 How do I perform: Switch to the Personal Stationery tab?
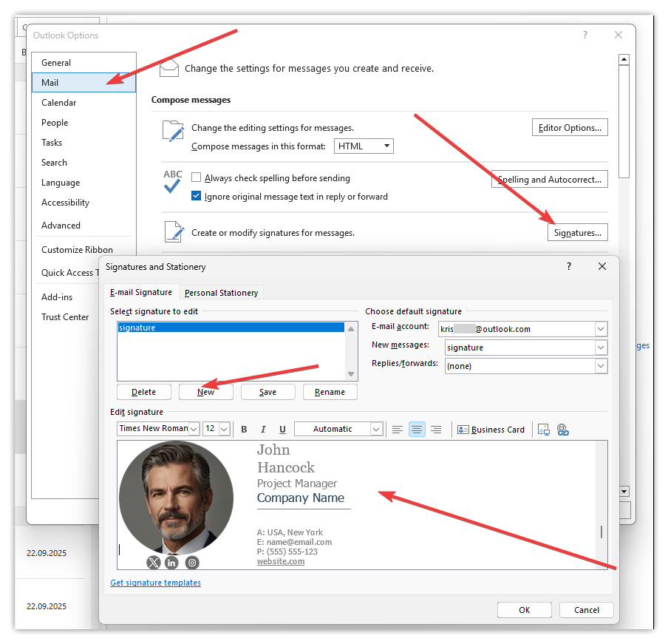(x=221, y=293)
